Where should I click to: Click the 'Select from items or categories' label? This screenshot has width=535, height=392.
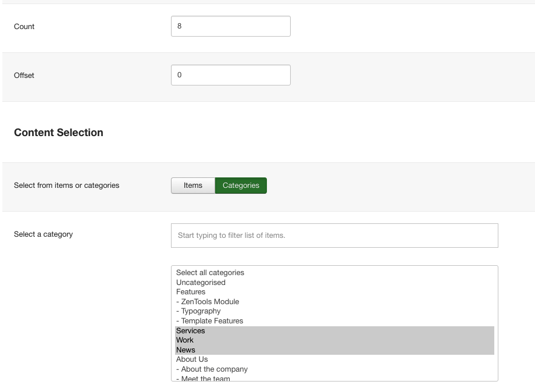click(x=66, y=186)
